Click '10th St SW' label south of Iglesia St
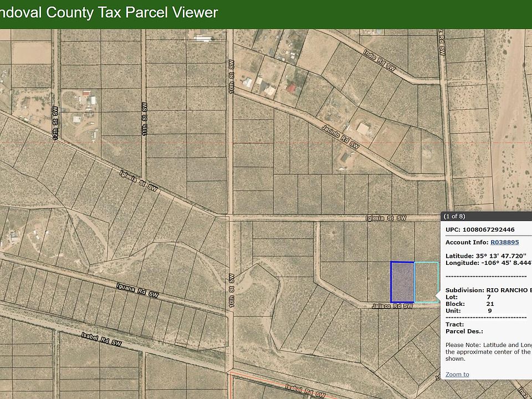This screenshot has width=532, height=399. (x=232, y=290)
